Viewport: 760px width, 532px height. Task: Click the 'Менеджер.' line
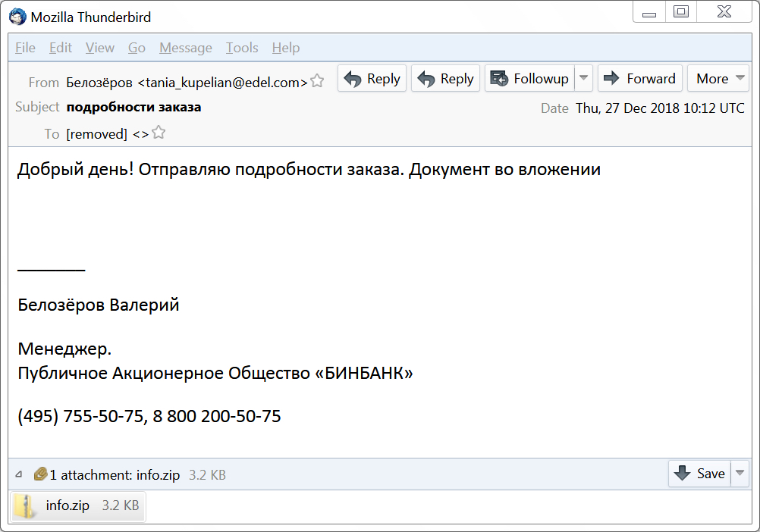tap(64, 349)
